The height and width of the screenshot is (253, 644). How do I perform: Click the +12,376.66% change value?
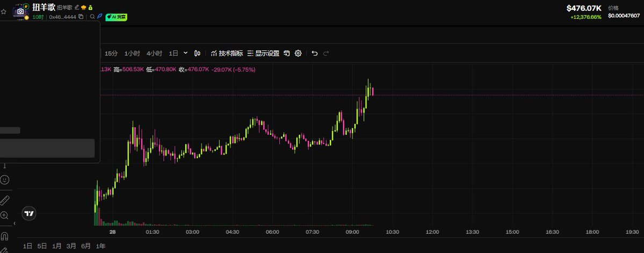coord(586,17)
